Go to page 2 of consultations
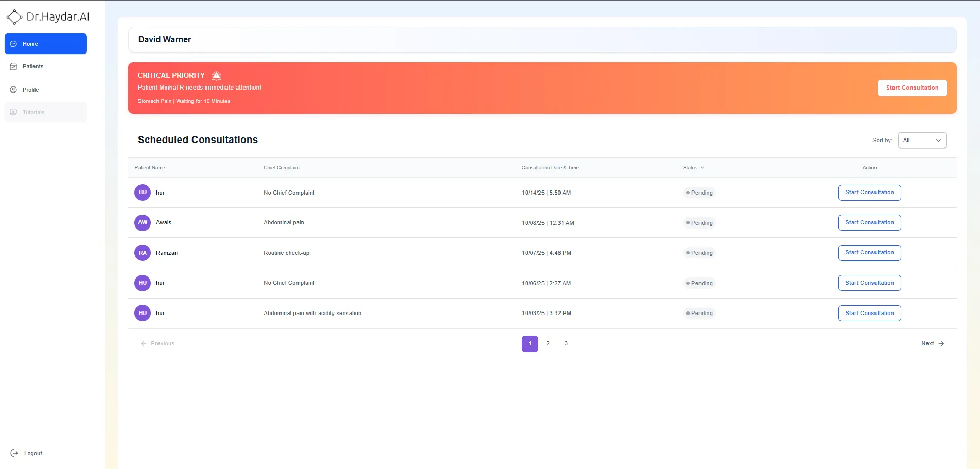The width and height of the screenshot is (980, 469). [548, 344]
